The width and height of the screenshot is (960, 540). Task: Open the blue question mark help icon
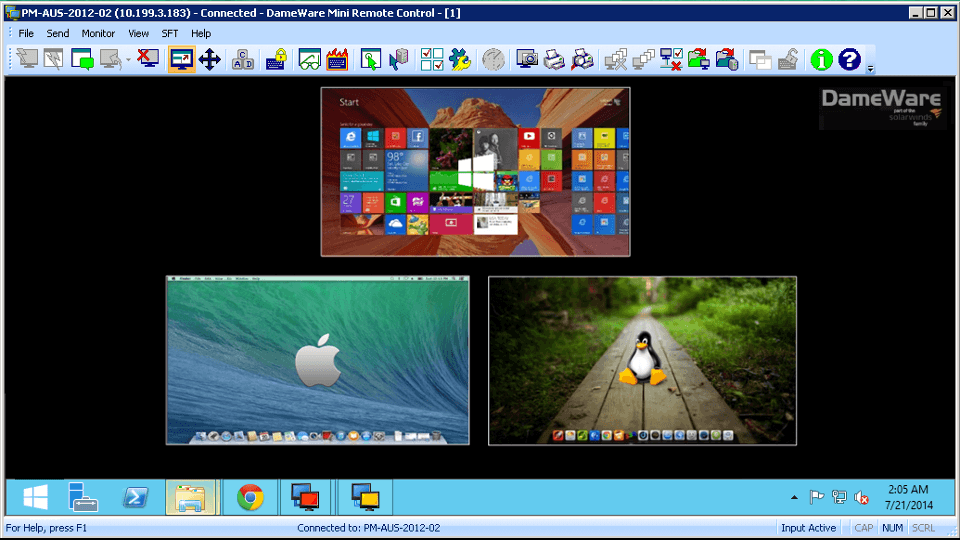pyautogui.click(x=850, y=60)
